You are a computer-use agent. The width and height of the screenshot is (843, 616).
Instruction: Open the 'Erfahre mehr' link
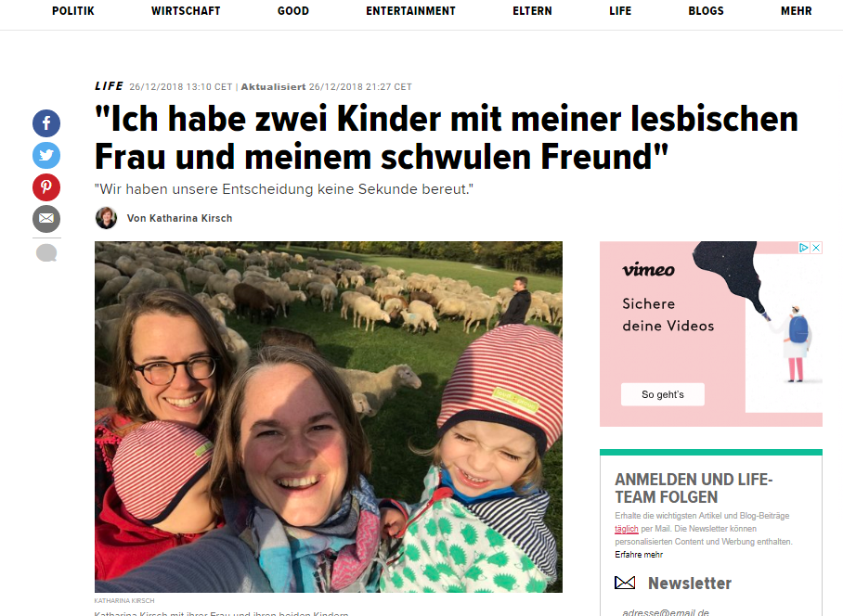point(639,555)
